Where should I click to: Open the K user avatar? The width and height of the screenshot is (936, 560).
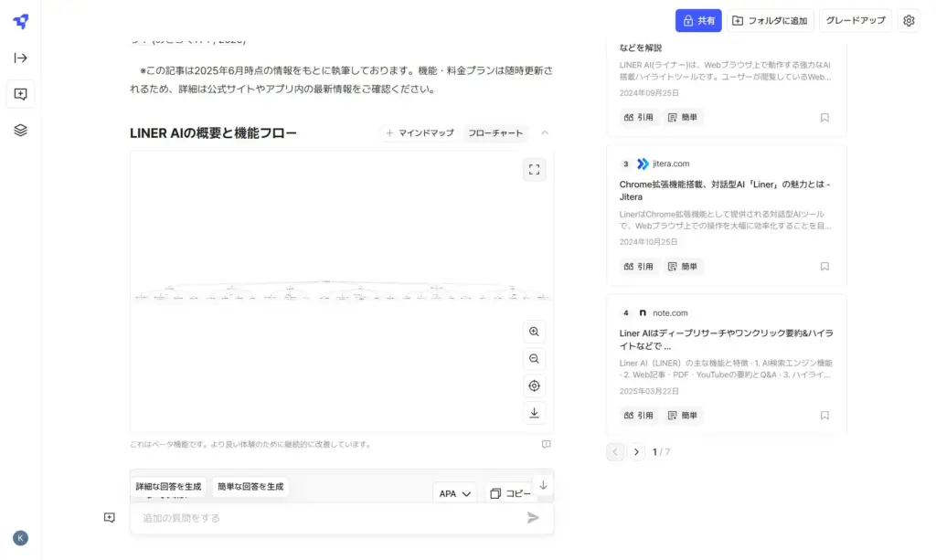coord(20,538)
